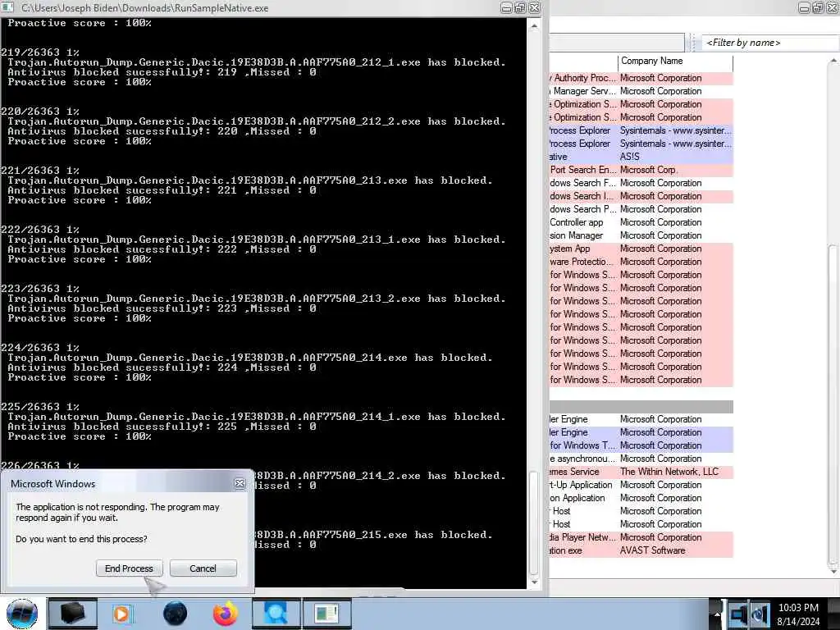
Task: Restore the Process Explorer window size
Action: coord(818,7)
